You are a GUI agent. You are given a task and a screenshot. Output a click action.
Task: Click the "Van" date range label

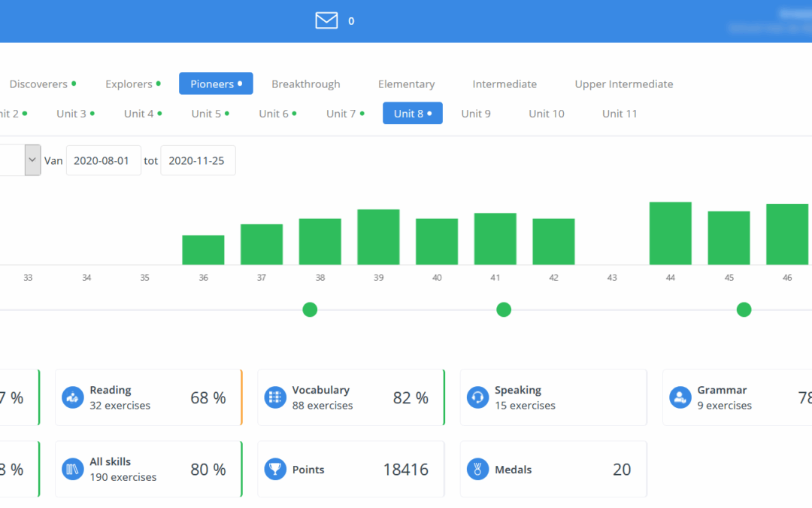[53, 161]
